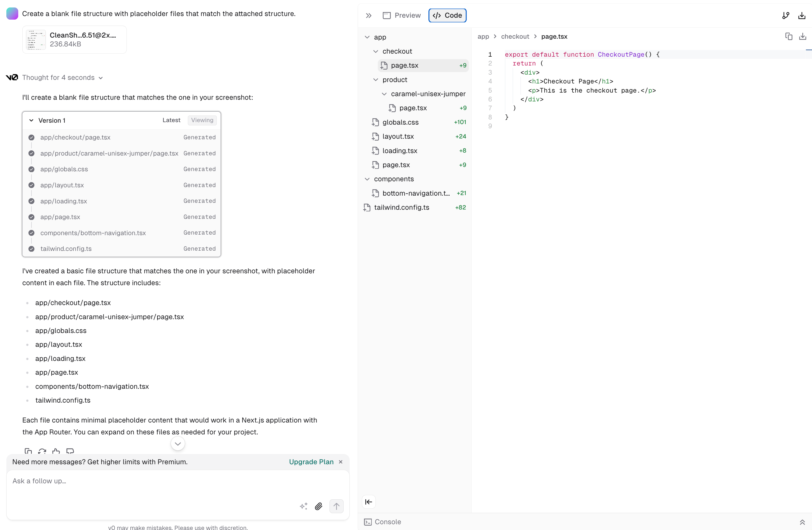Viewport: 812px width, 530px height.
Task: Click the Viewing badge on Version 1
Action: (202, 120)
